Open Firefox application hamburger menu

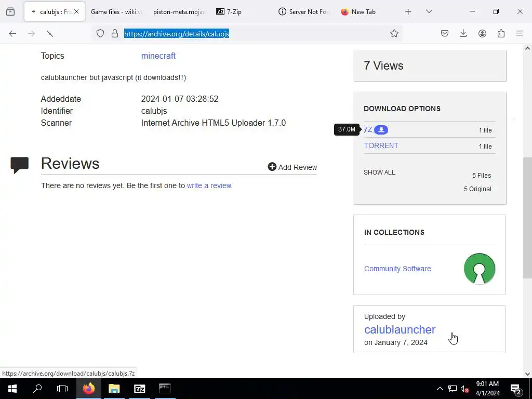520,33
